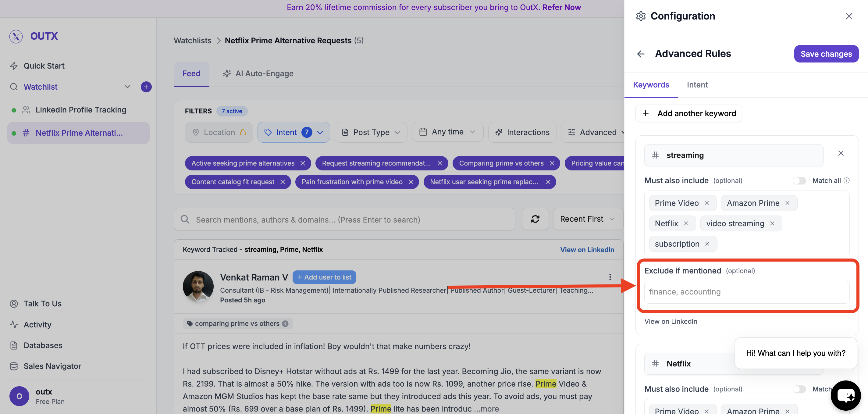Image resolution: width=868 pixels, height=414 pixels.
Task: Remove the Amazon Prime keyword chip
Action: click(x=788, y=203)
